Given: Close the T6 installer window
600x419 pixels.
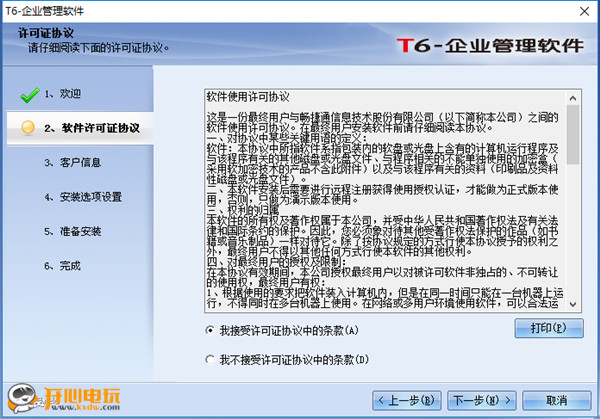Looking at the screenshot, I should pyautogui.click(x=584, y=11).
